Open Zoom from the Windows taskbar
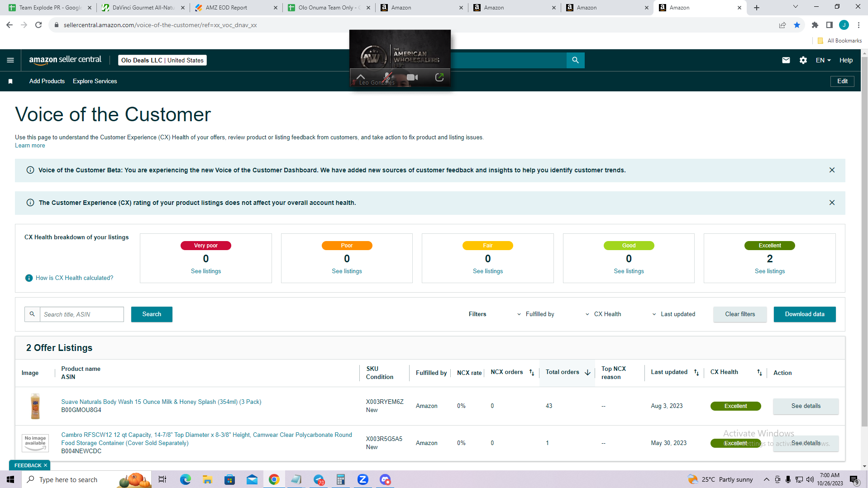Image resolution: width=868 pixels, height=488 pixels. pyautogui.click(x=362, y=479)
